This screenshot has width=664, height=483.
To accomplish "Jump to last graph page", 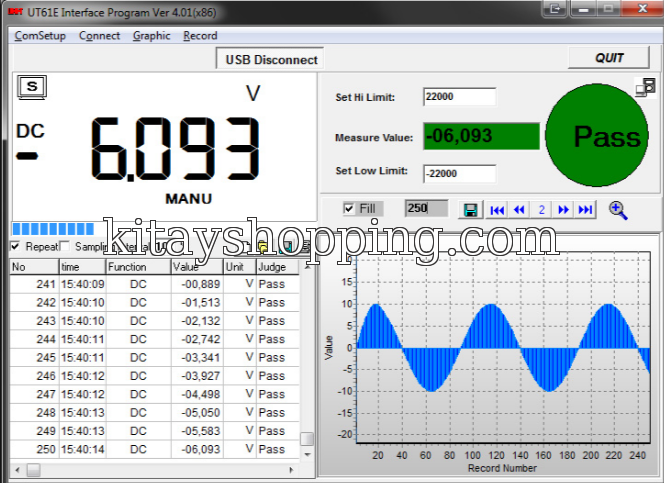I will tap(585, 210).
